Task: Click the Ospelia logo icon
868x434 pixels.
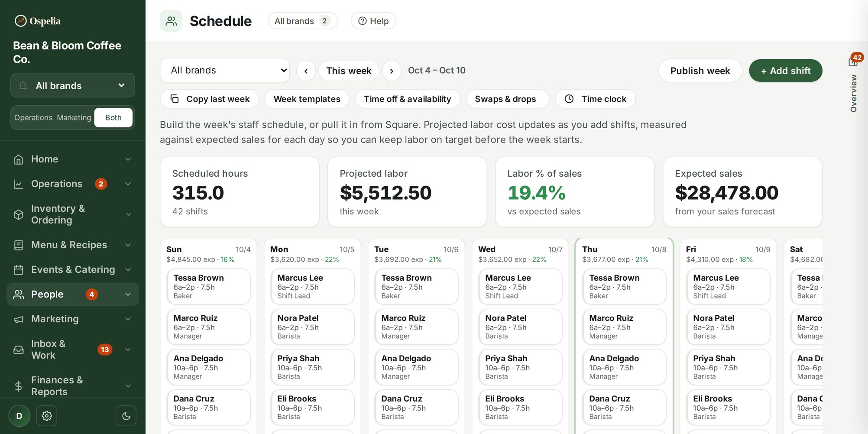Action: tap(20, 21)
